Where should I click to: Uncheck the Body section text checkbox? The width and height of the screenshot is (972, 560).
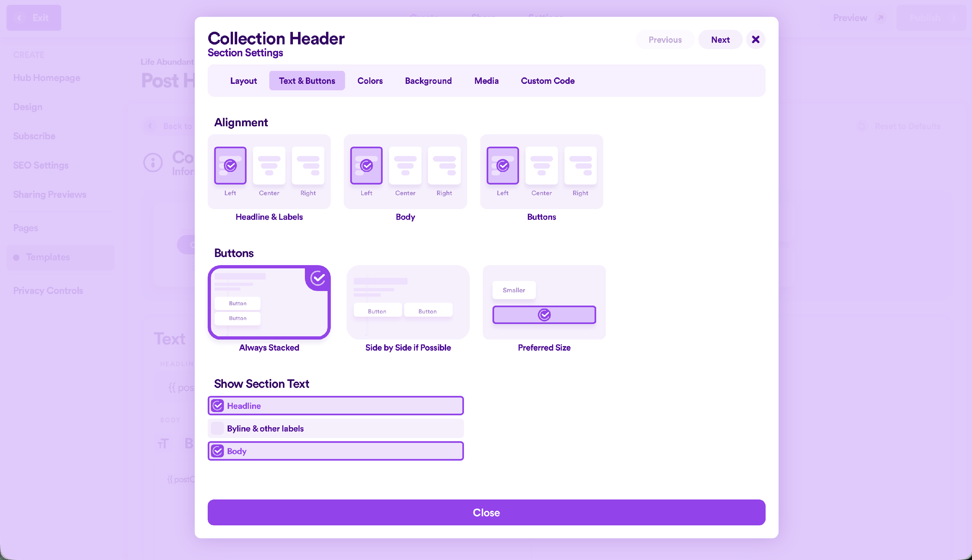point(217,451)
